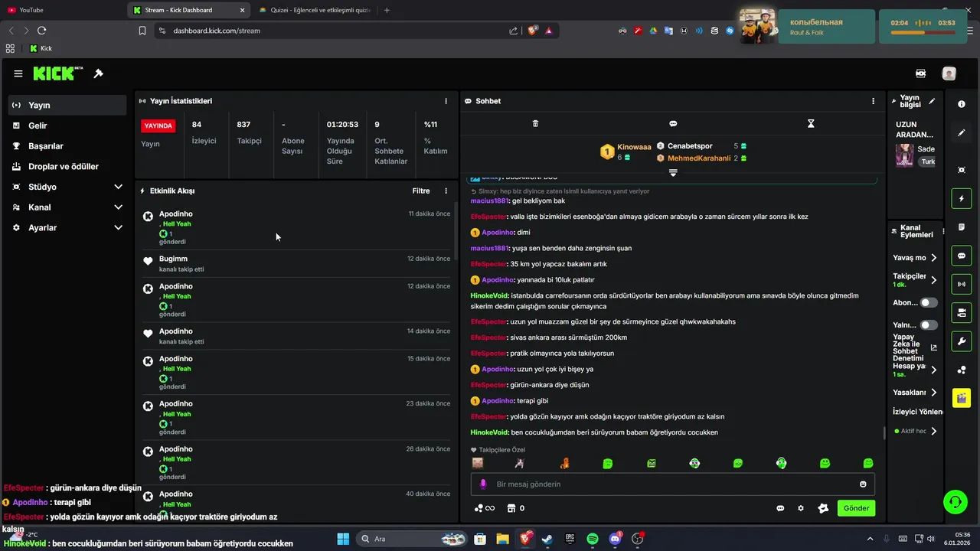Select Yayın in the left sidebar
980x551 pixels.
coord(67,105)
